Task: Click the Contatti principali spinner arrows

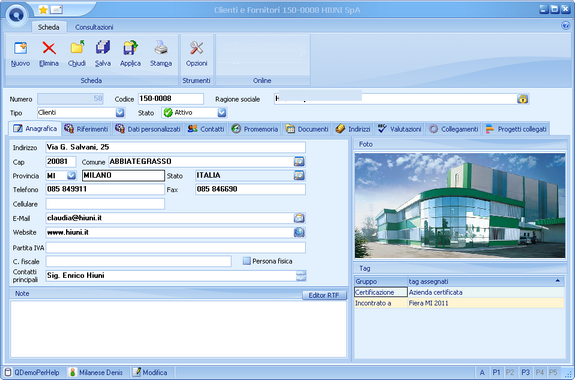Action: click(301, 276)
